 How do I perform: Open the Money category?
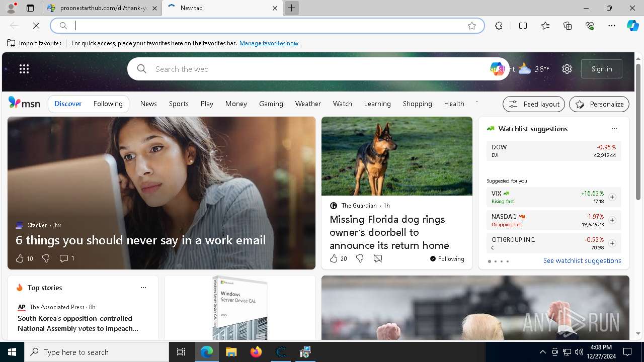[236, 104]
